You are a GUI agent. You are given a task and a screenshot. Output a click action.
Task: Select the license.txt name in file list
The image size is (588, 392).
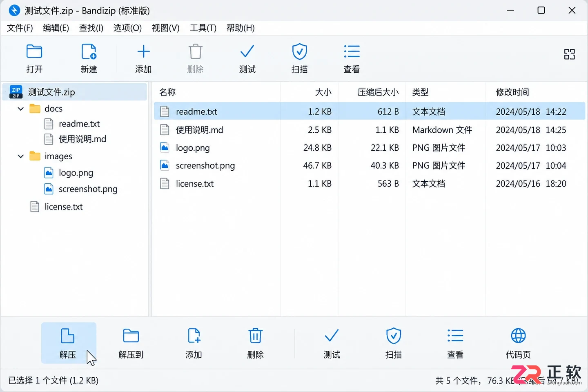point(195,184)
